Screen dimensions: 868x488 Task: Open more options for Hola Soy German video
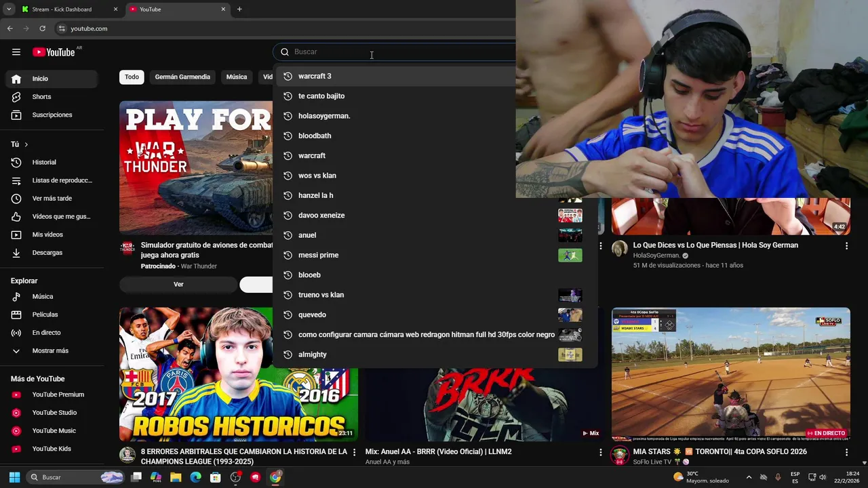coord(846,246)
